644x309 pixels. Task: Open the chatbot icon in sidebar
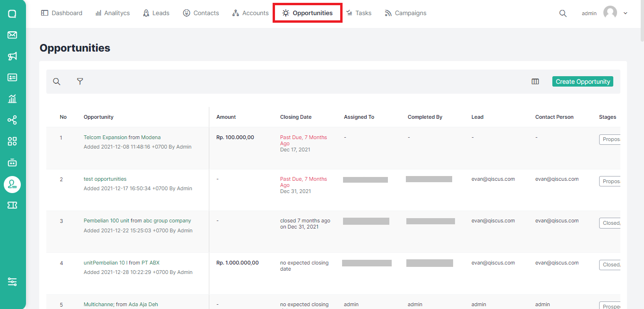point(12,163)
